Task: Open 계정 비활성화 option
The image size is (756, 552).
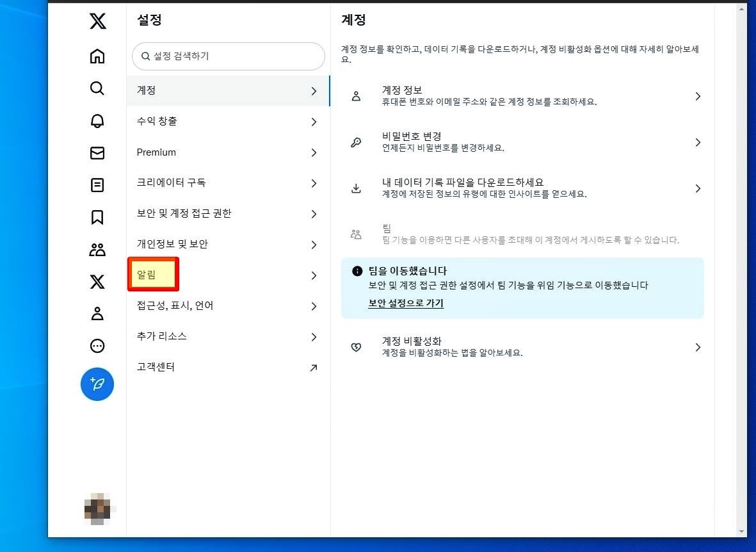Action: 522,347
